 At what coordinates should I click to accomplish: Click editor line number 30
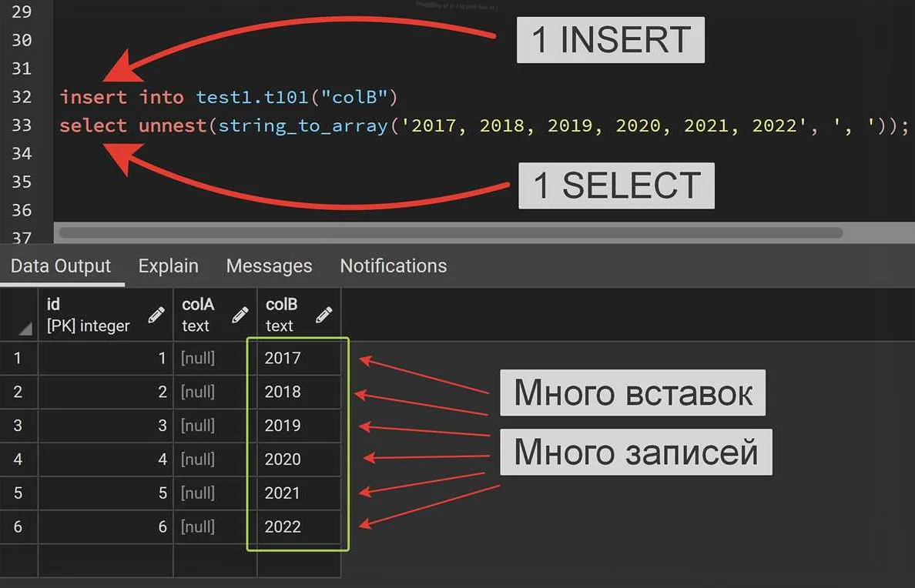click(x=22, y=40)
